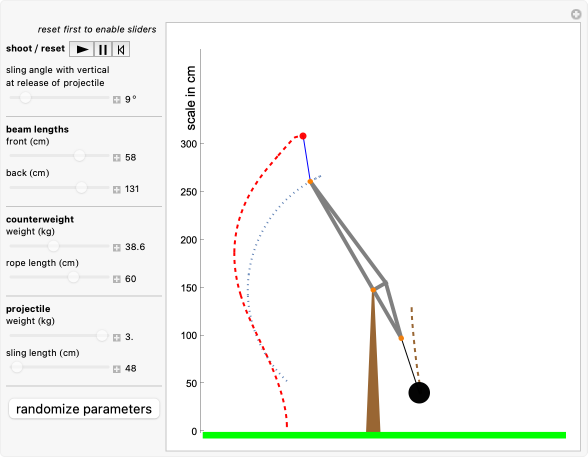Click the 'shoot / reset' label

tap(35, 48)
